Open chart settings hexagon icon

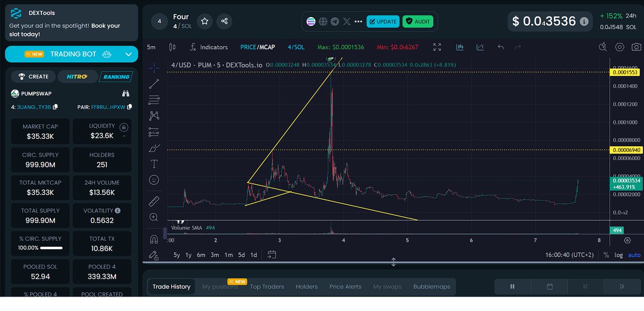point(620,47)
